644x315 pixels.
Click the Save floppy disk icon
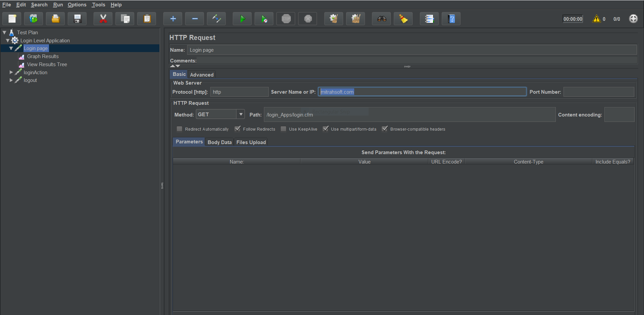77,19
